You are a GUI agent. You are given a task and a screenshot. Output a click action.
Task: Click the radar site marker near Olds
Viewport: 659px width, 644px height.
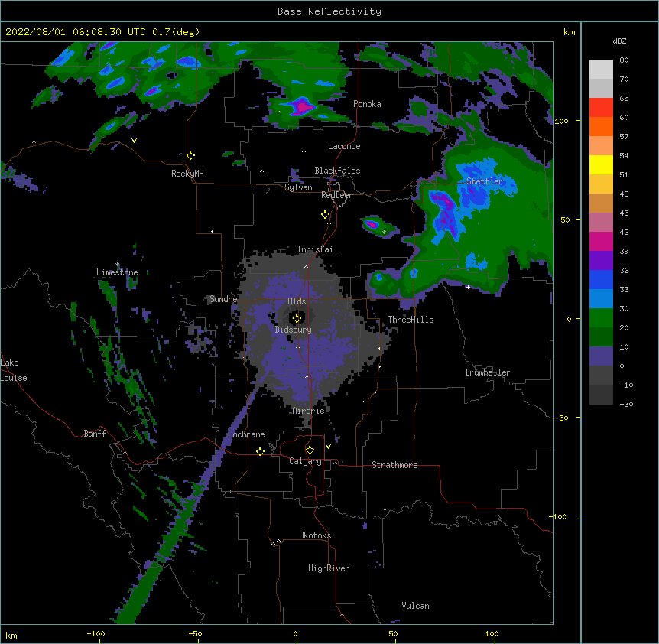point(297,319)
